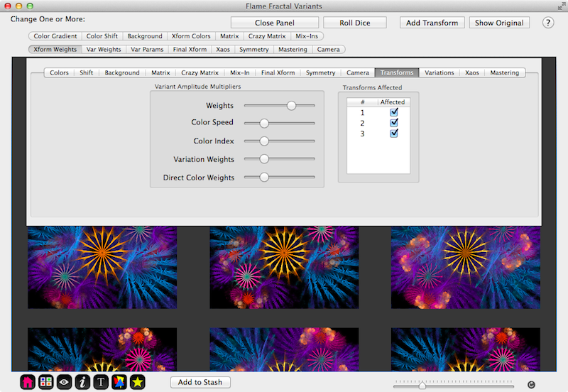Click the T text icon

click(101, 382)
